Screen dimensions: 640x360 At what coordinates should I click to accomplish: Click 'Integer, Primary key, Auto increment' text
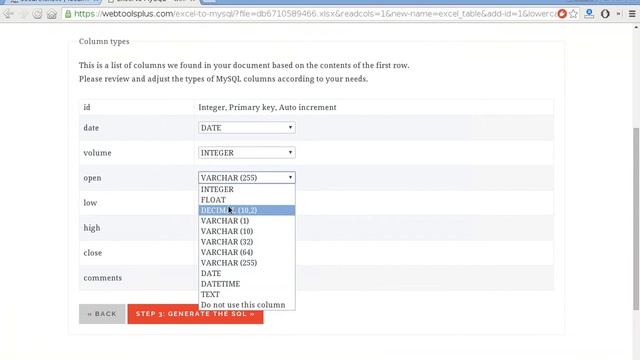click(x=267, y=107)
